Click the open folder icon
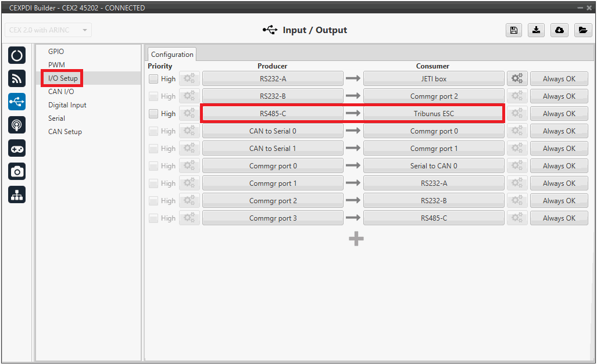597x364 pixels. [x=582, y=30]
